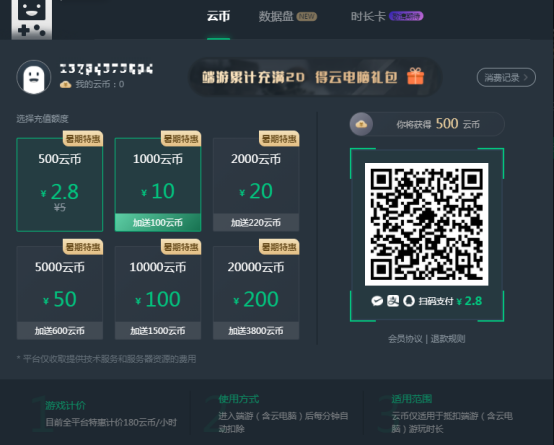Click the 适用范围 heading

pos(412,399)
